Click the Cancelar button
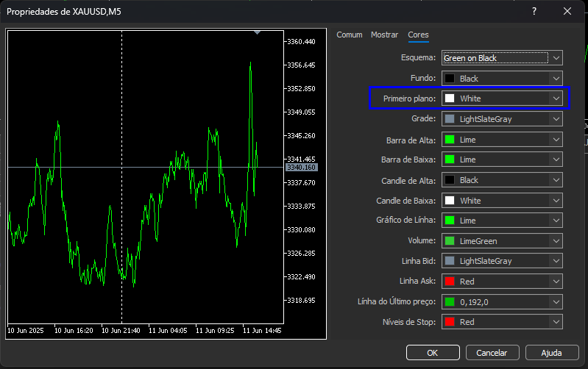The height and width of the screenshot is (369, 588). click(x=492, y=353)
